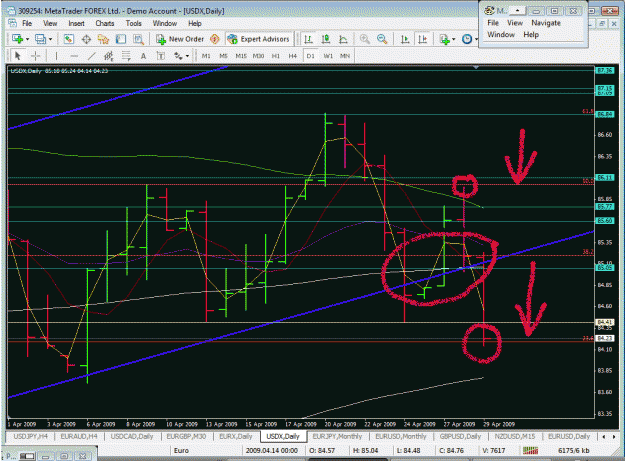Screen dimensions: 625x461
Task: Open the MetaEditor diamond icon
Action: 215,39
